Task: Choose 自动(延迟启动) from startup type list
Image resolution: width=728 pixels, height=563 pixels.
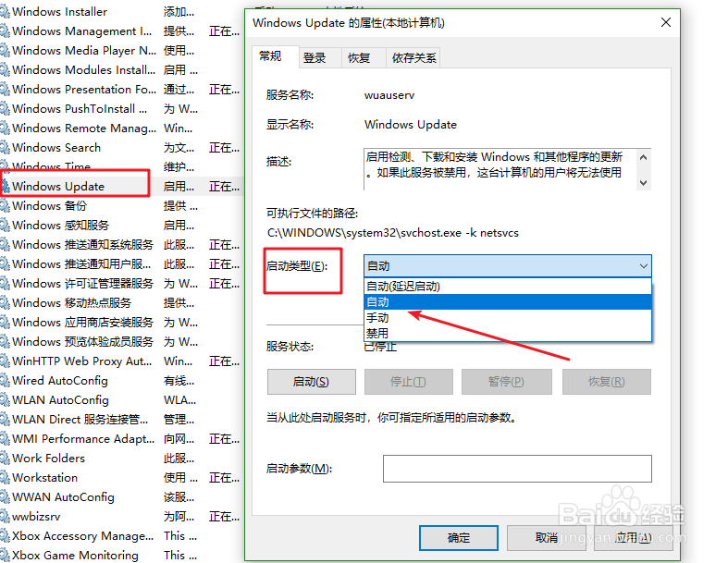Action: coord(508,286)
